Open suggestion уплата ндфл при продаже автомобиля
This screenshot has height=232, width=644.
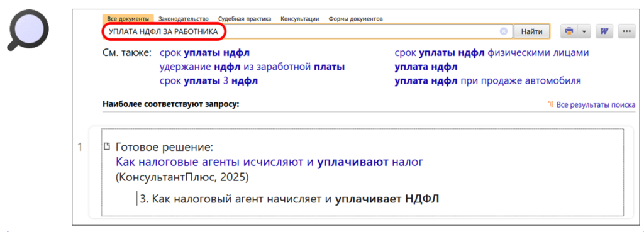(487, 81)
